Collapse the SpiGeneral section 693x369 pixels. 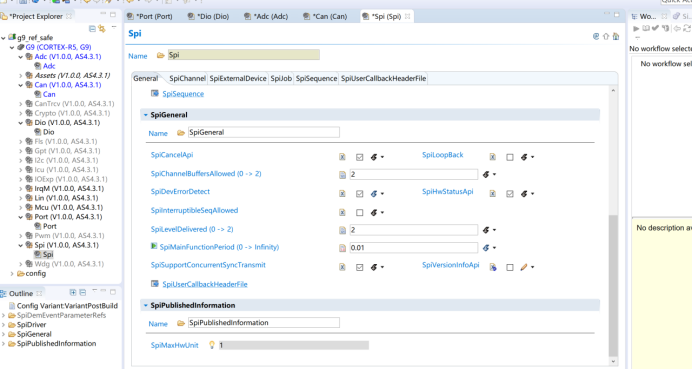[x=145, y=115]
